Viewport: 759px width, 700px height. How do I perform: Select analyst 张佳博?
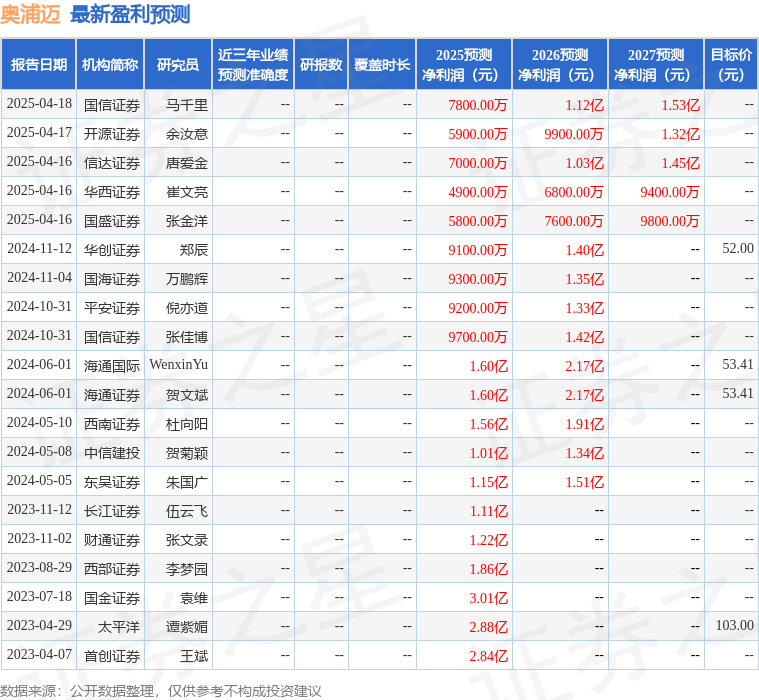pos(187,337)
